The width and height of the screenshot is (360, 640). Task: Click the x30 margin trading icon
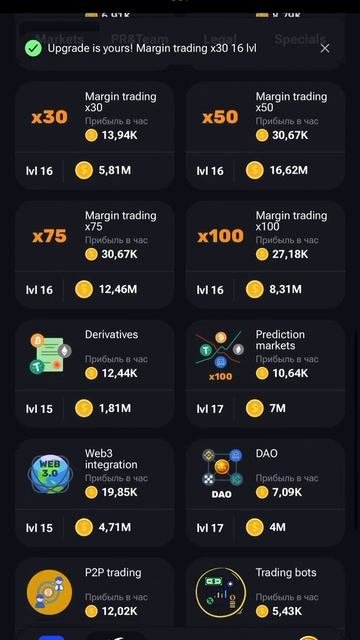(49, 118)
